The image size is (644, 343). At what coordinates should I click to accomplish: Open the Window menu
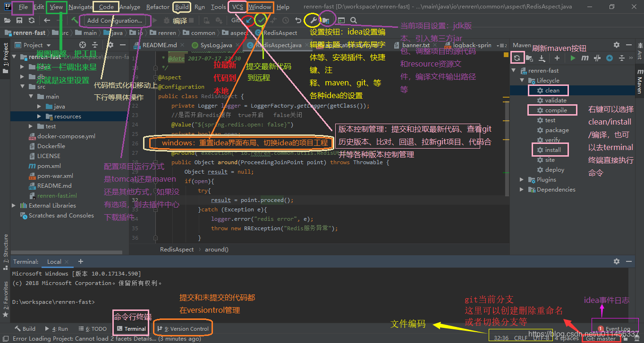pyautogui.click(x=260, y=7)
